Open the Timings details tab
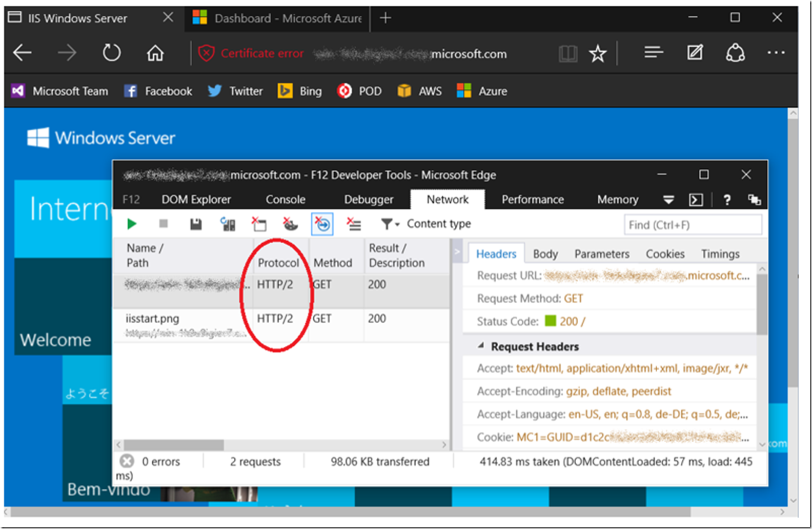This screenshot has width=812, height=529. 720,254
